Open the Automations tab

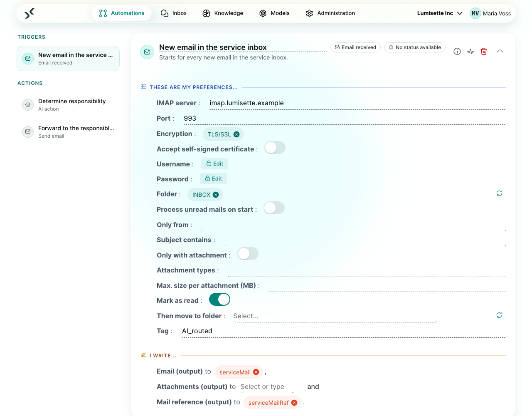click(x=122, y=13)
